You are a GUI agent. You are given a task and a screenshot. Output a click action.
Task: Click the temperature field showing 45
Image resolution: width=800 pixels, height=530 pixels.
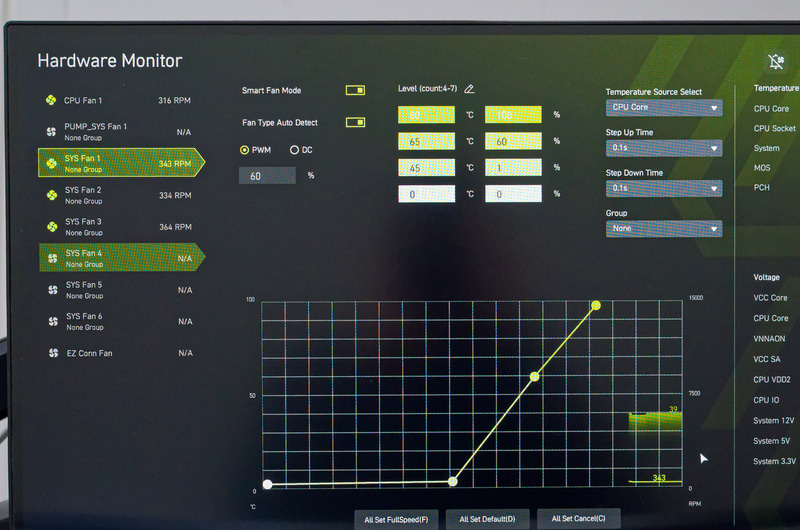point(427,168)
